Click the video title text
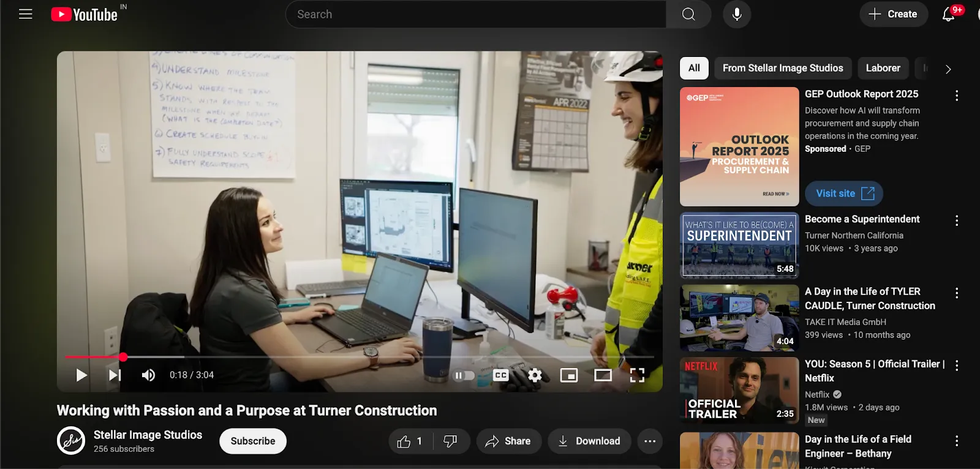 [x=247, y=410]
